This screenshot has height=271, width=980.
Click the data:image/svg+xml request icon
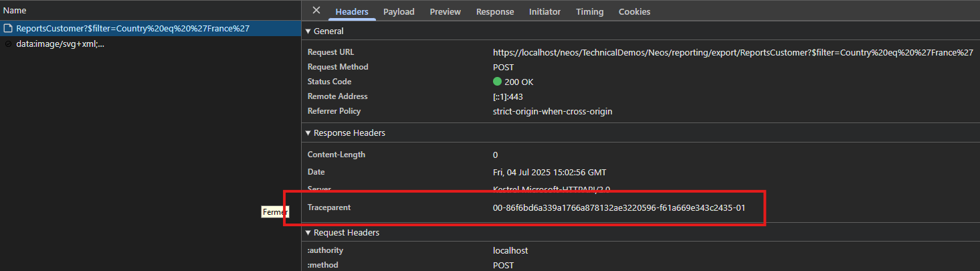8,44
